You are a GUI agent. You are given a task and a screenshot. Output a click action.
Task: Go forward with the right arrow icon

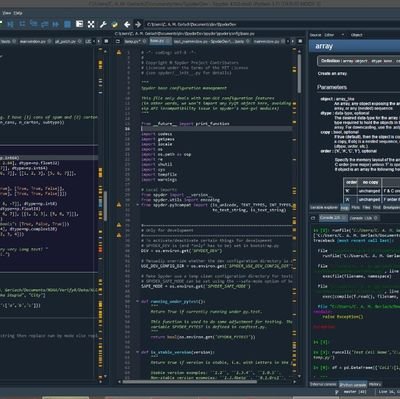point(138,24)
